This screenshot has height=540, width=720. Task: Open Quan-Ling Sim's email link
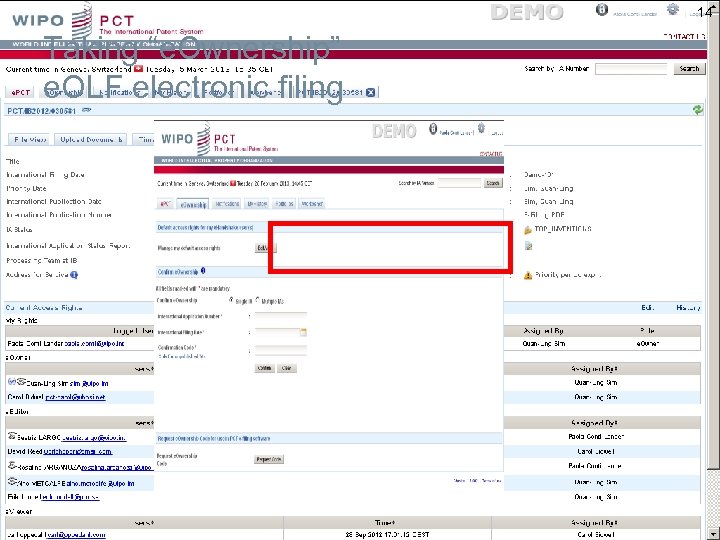pos(89,383)
